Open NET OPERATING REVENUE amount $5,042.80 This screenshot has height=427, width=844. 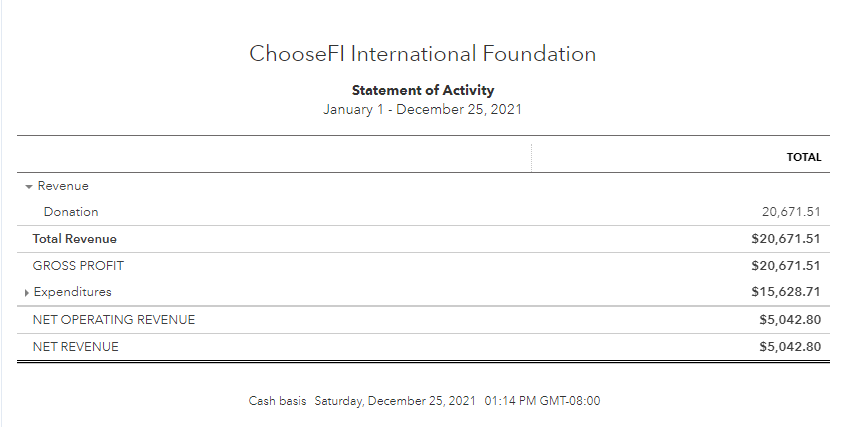point(790,319)
